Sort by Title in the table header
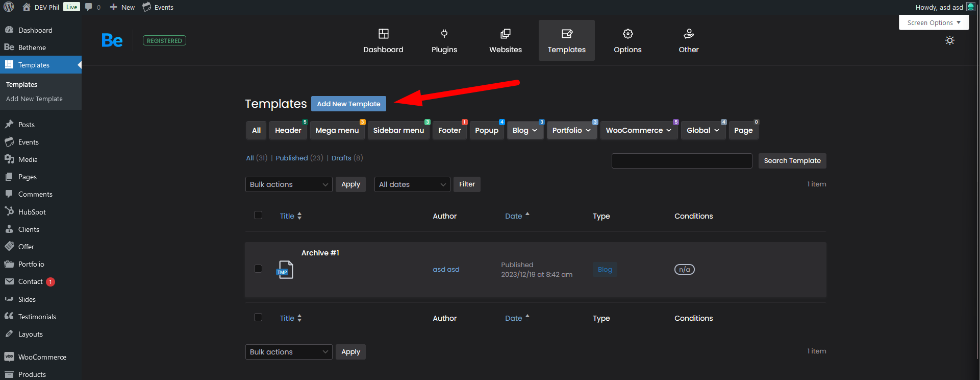Viewport: 980px width, 380px height. [x=291, y=216]
